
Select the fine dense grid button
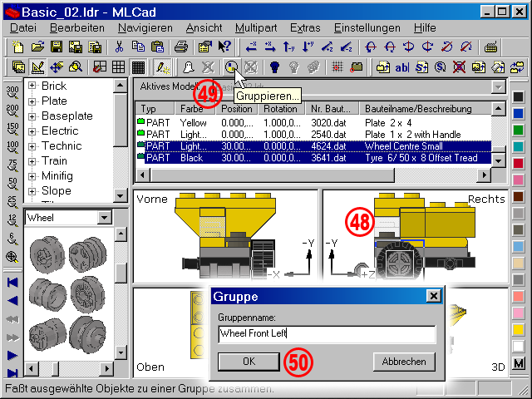pyautogui.click(x=138, y=67)
